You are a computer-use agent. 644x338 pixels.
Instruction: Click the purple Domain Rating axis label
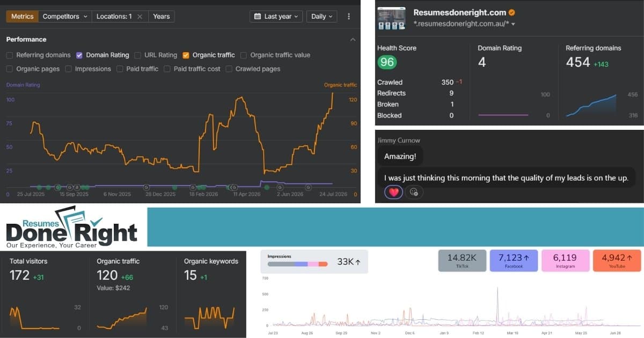pyautogui.click(x=23, y=85)
